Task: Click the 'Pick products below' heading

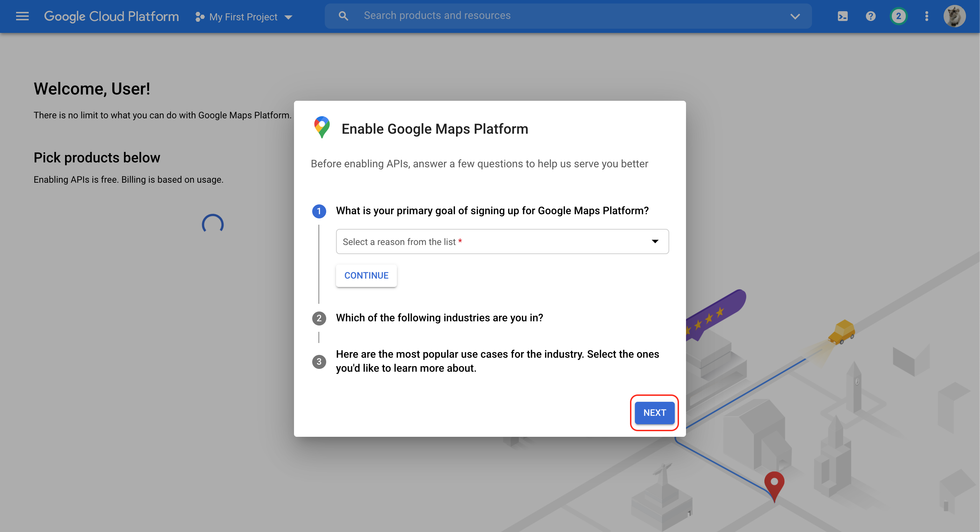Action: [x=97, y=157]
